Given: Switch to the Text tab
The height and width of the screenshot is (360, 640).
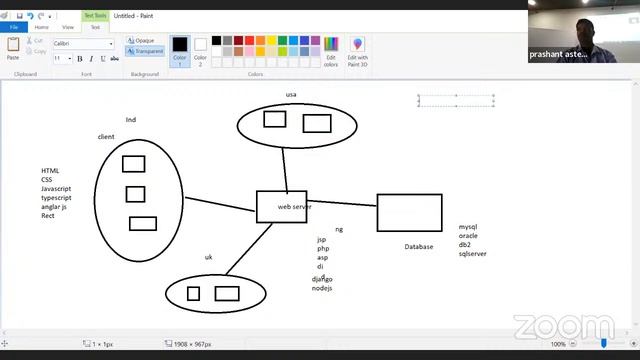Looking at the screenshot, I should click(x=95, y=27).
